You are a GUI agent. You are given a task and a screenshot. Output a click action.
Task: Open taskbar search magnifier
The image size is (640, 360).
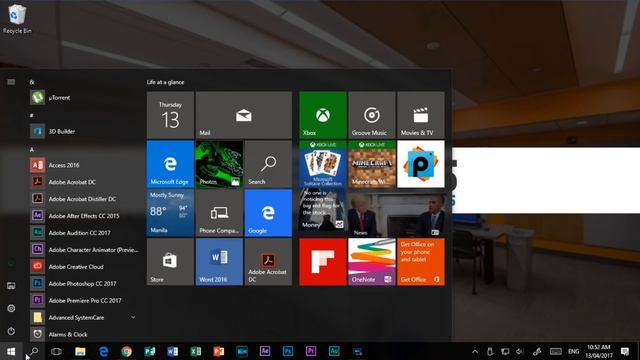pos(34,351)
